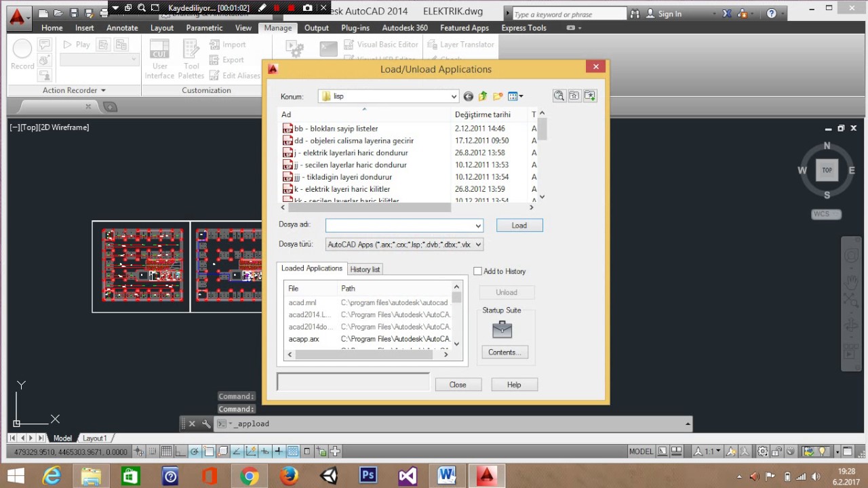
Task: Go back in the file dialog
Action: [468, 96]
